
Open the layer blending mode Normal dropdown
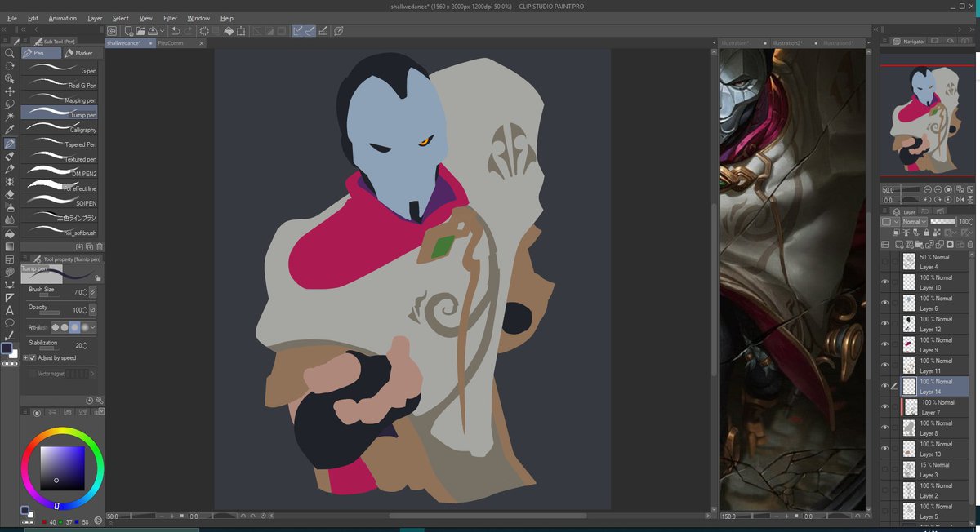tap(915, 222)
